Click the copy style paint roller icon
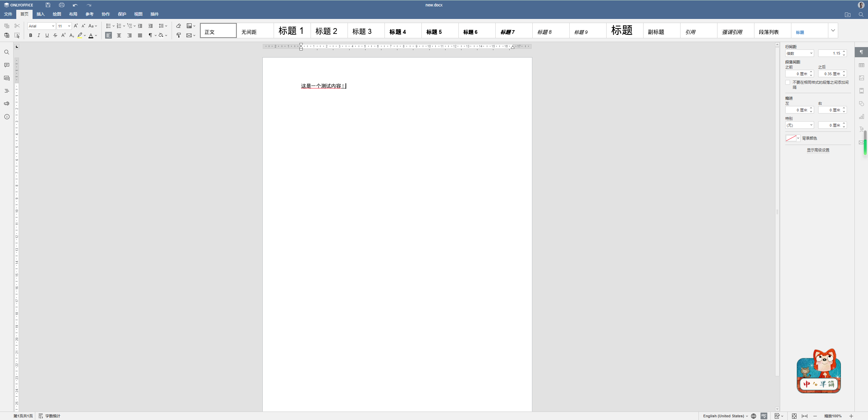The width and height of the screenshot is (868, 420). pyautogui.click(x=179, y=35)
